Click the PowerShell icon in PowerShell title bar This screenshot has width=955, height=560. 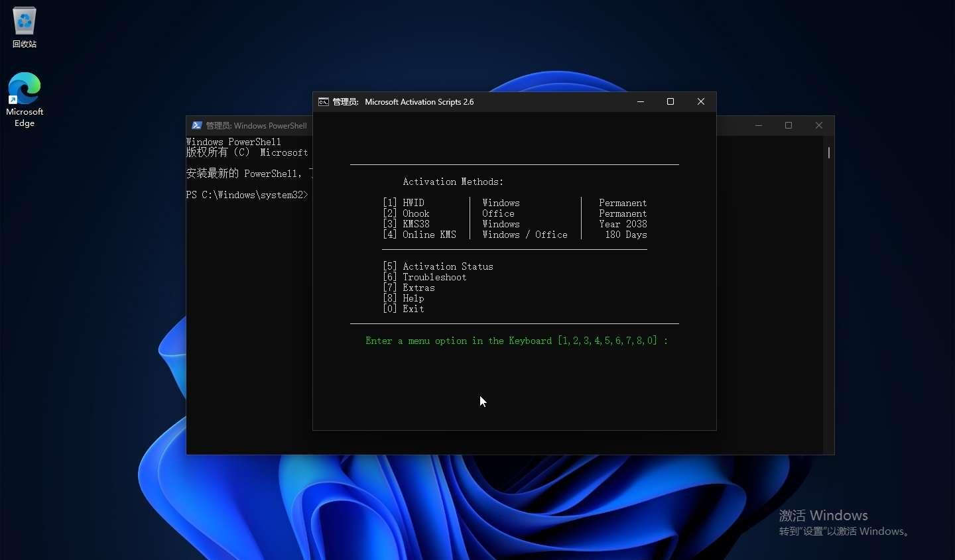point(197,125)
